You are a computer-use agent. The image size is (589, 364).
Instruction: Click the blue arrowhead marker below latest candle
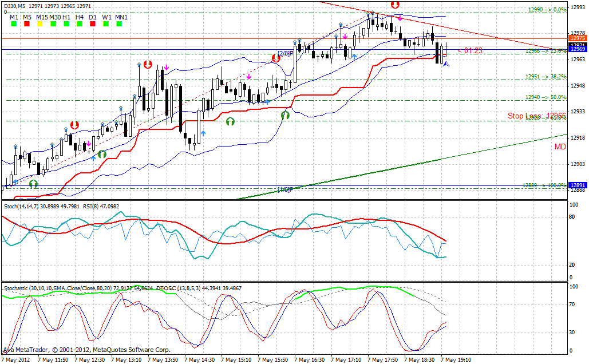tap(446, 65)
